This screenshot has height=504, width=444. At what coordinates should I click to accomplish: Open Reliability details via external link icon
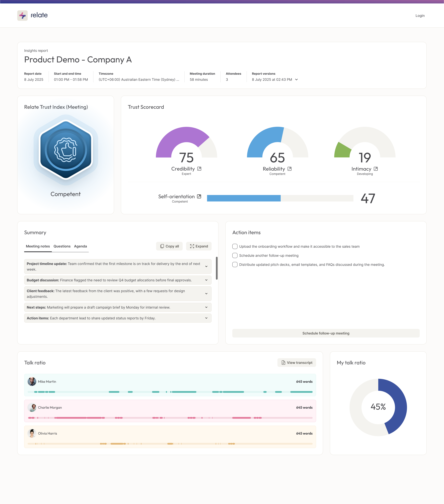coord(289,169)
